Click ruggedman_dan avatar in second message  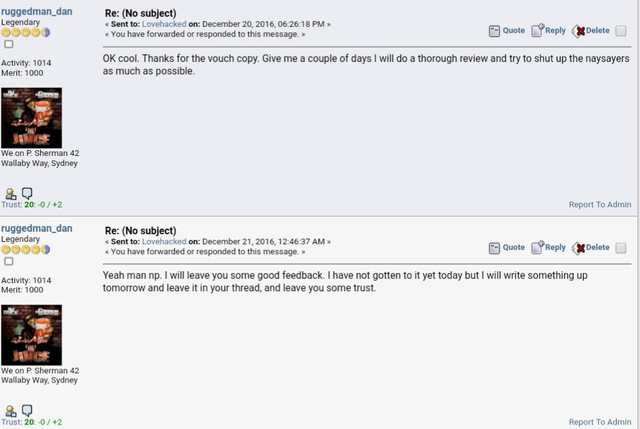(31, 335)
